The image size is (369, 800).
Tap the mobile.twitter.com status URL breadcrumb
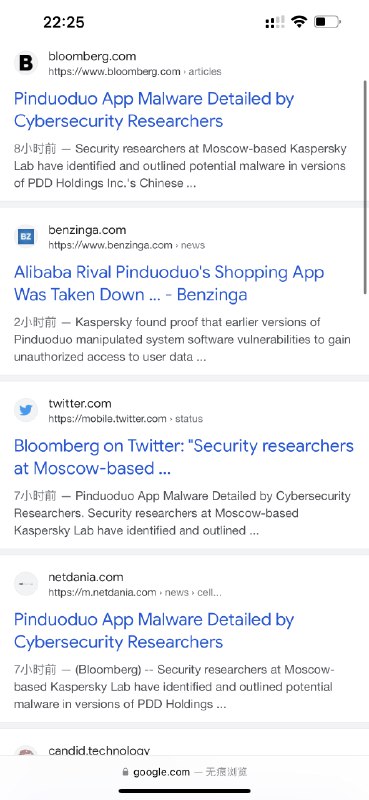click(126, 419)
